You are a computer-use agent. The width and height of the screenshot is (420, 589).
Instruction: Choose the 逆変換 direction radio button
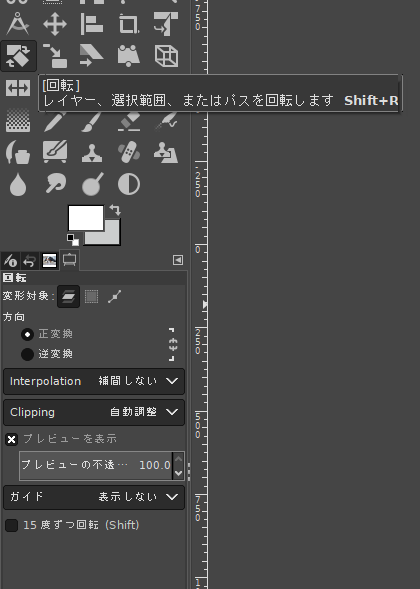[27, 354]
